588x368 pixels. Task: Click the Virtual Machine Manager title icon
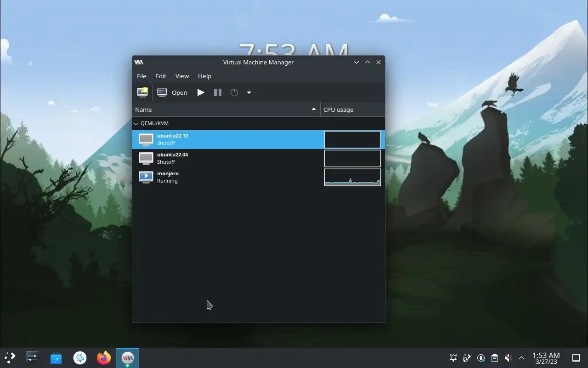tap(139, 62)
